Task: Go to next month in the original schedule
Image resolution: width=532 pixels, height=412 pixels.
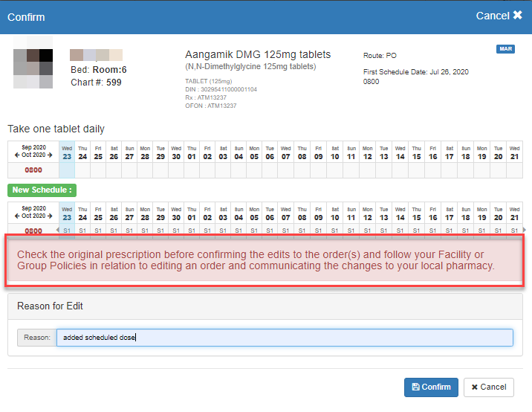Action: (x=51, y=155)
